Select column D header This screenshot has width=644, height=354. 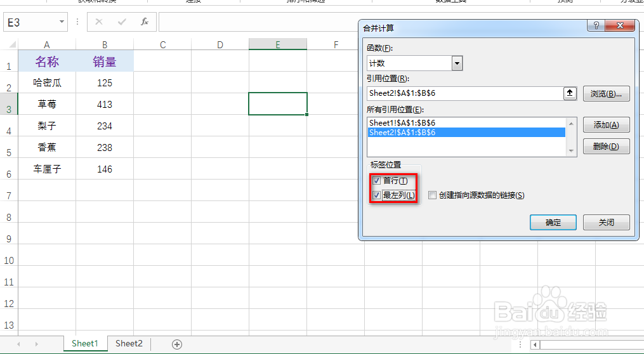220,44
